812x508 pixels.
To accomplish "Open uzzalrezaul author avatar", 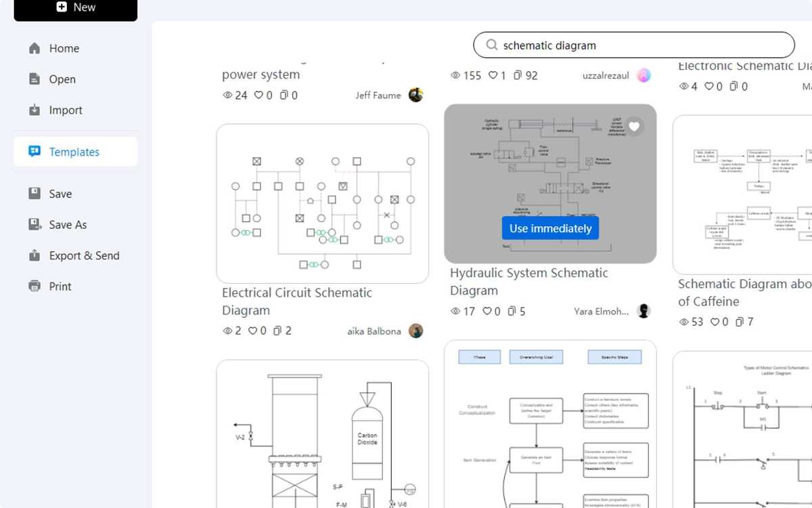I will click(x=644, y=75).
